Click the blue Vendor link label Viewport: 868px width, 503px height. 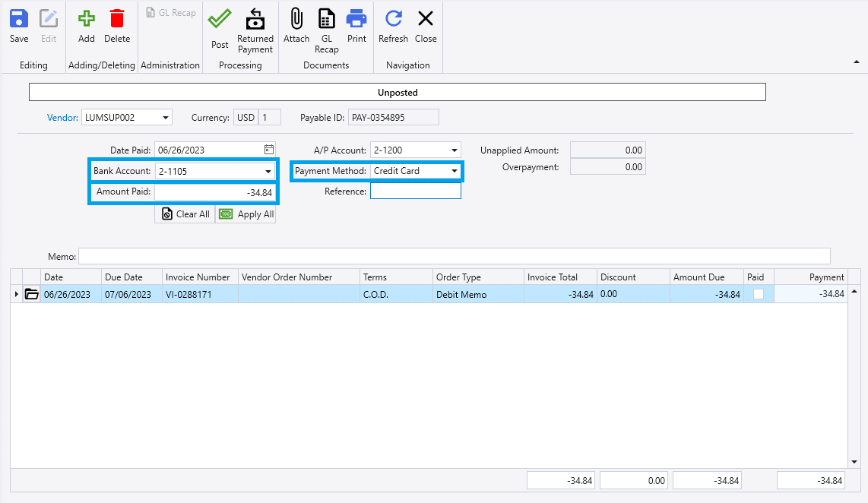pos(62,118)
